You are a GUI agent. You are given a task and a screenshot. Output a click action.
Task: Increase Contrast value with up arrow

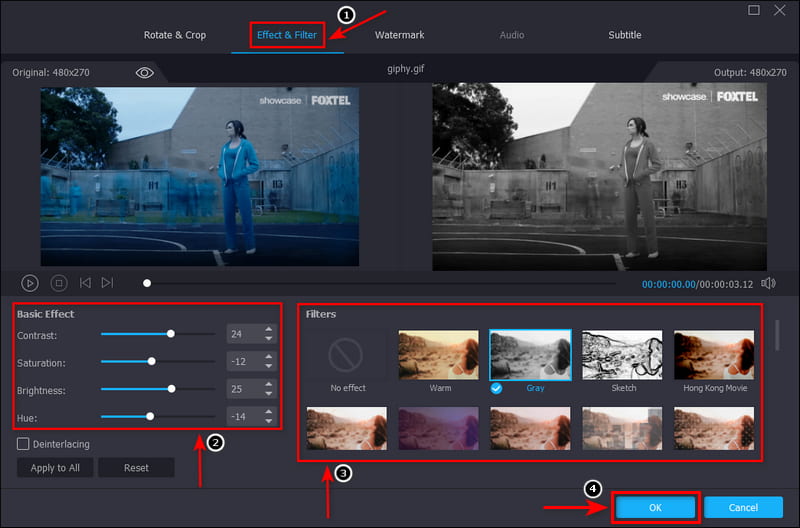[268, 329]
